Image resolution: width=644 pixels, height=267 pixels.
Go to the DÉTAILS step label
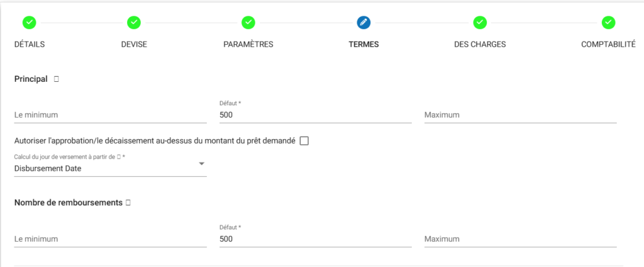[30, 45]
